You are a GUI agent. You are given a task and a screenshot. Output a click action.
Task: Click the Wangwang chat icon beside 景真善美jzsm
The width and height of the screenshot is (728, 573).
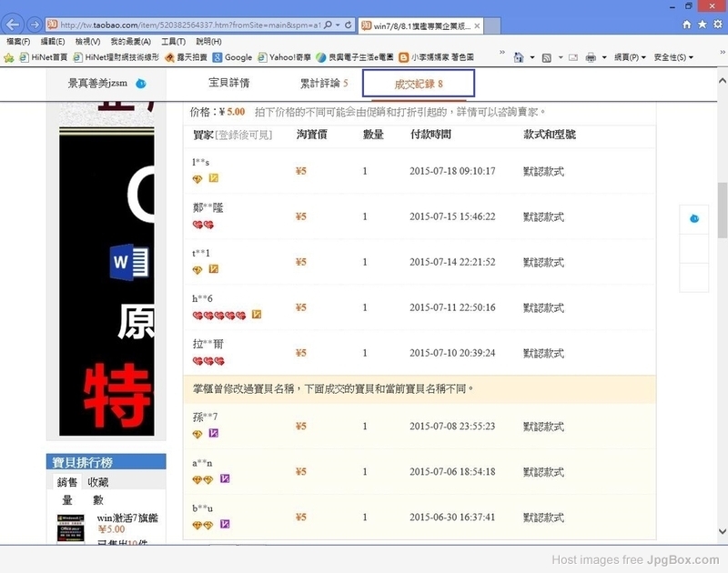[141, 85]
